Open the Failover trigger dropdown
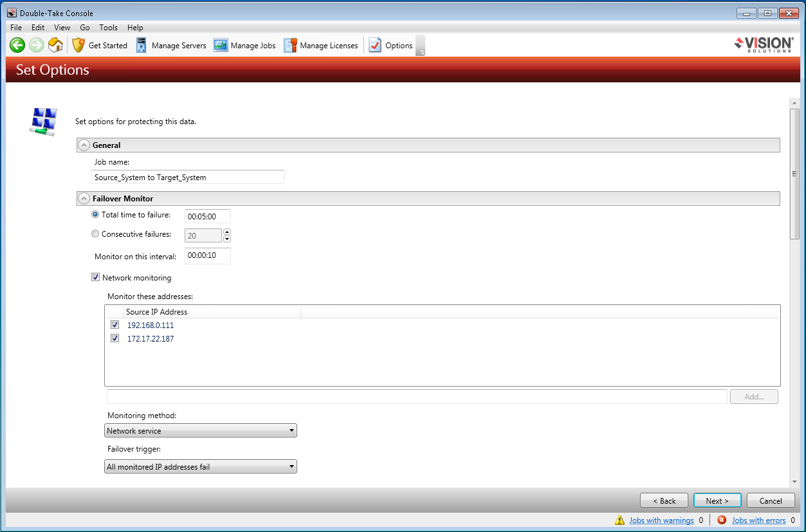Viewport: 806px width, 532px height. point(200,467)
